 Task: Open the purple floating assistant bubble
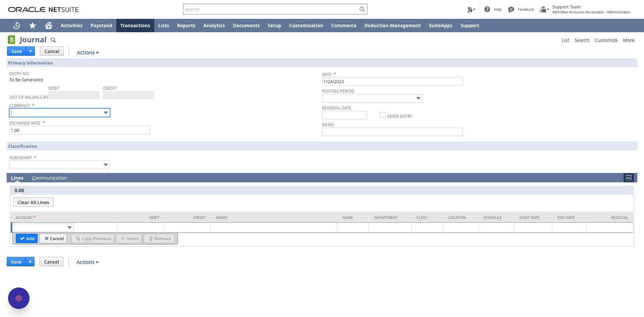[19, 298]
